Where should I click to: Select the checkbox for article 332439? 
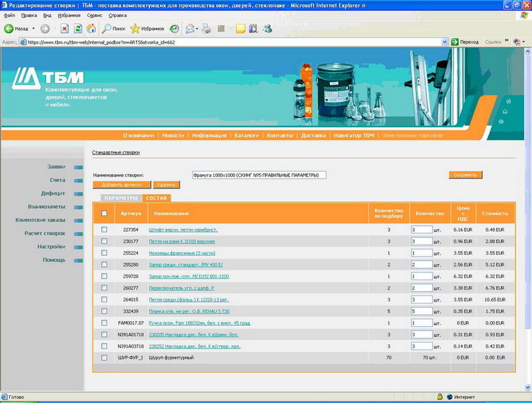click(x=104, y=311)
